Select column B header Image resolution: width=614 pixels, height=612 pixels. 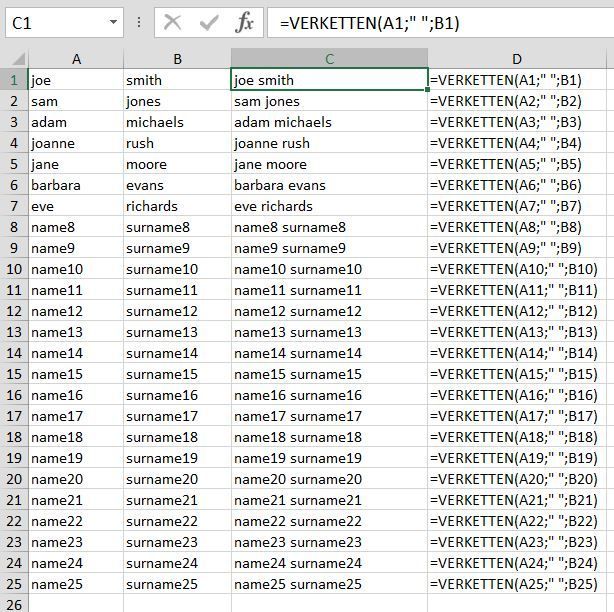(177, 59)
